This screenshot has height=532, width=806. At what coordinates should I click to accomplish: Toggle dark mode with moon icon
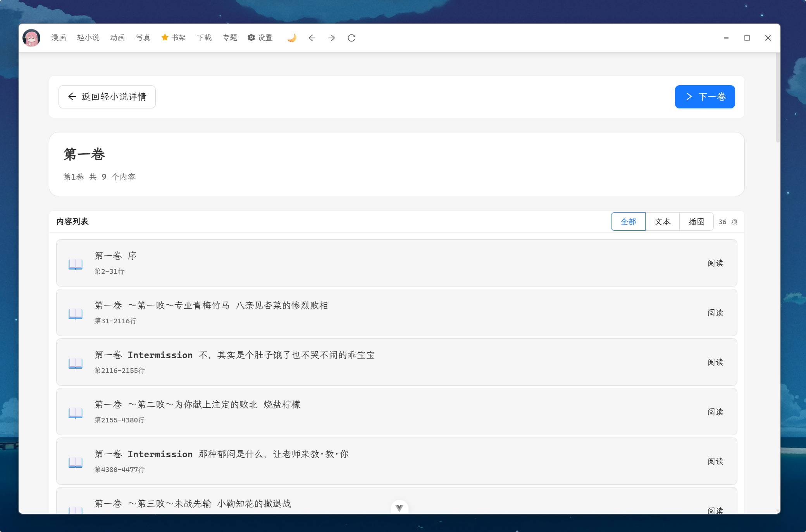(292, 38)
